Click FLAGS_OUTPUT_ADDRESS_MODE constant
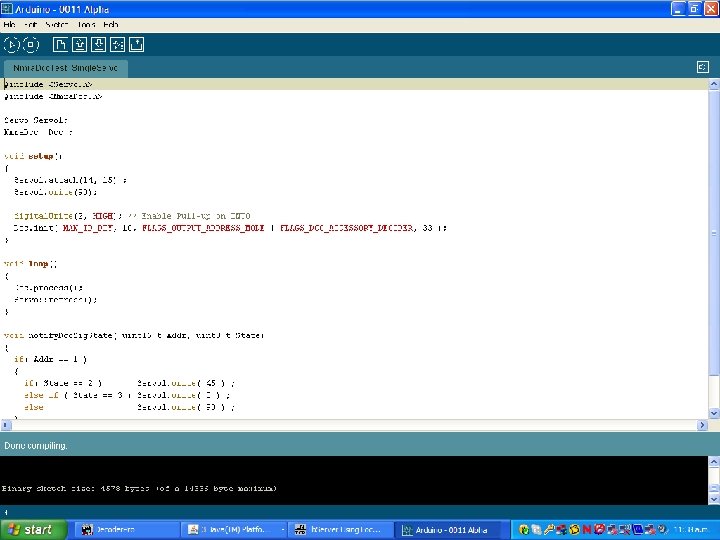Image resolution: width=720 pixels, height=540 pixels. click(203, 228)
